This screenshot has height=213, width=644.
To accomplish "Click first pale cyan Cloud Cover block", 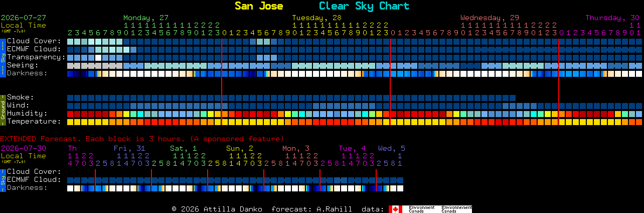I will pos(71,41).
